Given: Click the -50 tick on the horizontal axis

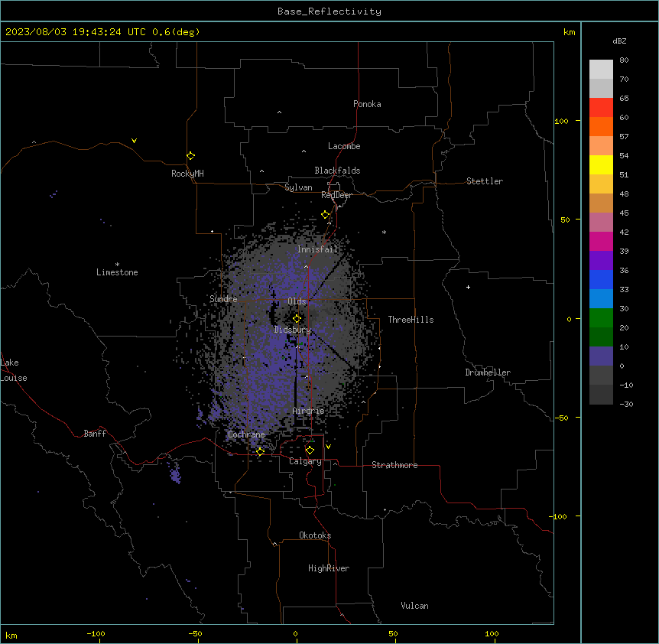Looking at the screenshot, I should [195, 633].
